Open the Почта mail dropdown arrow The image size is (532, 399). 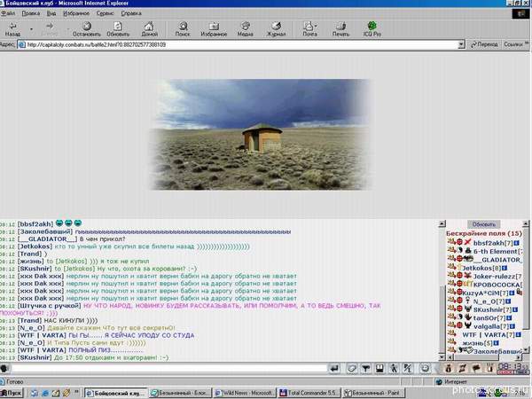pos(316,26)
